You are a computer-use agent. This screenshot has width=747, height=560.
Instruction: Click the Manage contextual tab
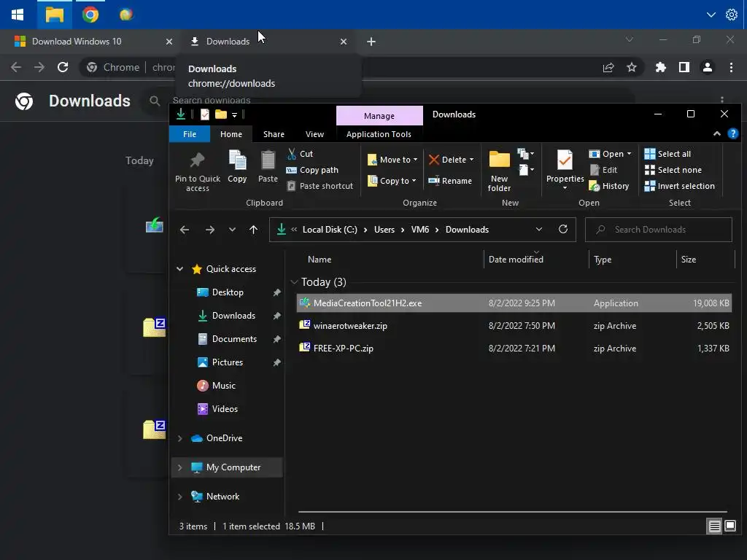click(x=379, y=116)
